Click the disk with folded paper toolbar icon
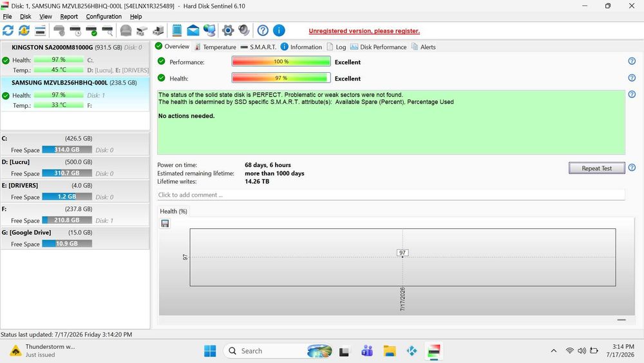644x363 pixels. pos(142,30)
